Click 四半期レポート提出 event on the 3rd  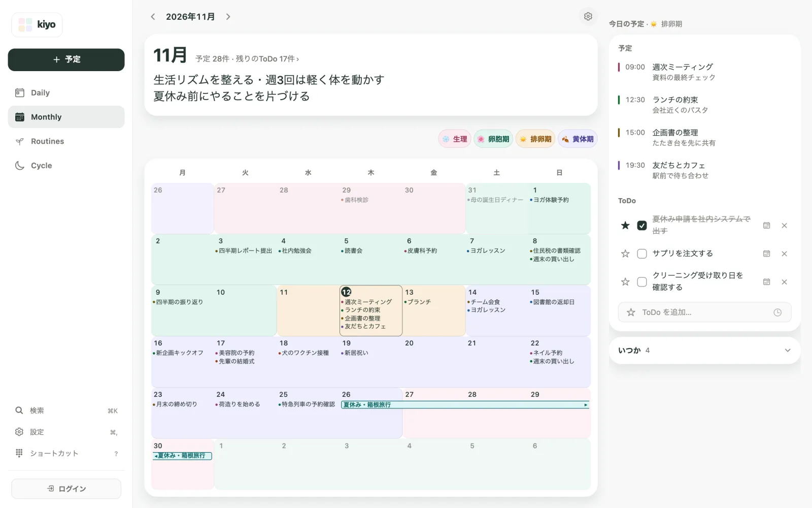pyautogui.click(x=244, y=251)
